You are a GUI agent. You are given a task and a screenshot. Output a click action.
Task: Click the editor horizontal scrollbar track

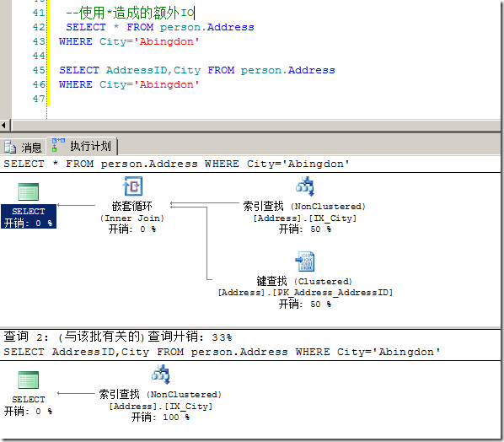pos(255,125)
